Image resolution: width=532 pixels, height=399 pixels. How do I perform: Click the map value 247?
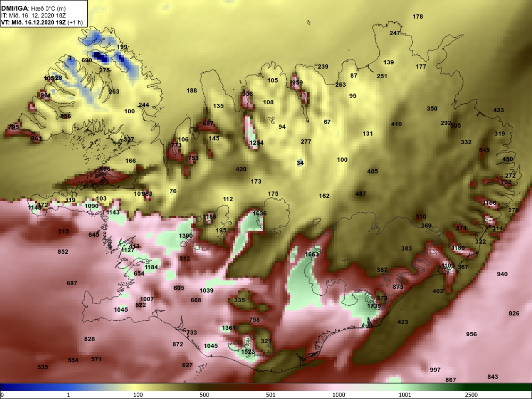[395, 33]
